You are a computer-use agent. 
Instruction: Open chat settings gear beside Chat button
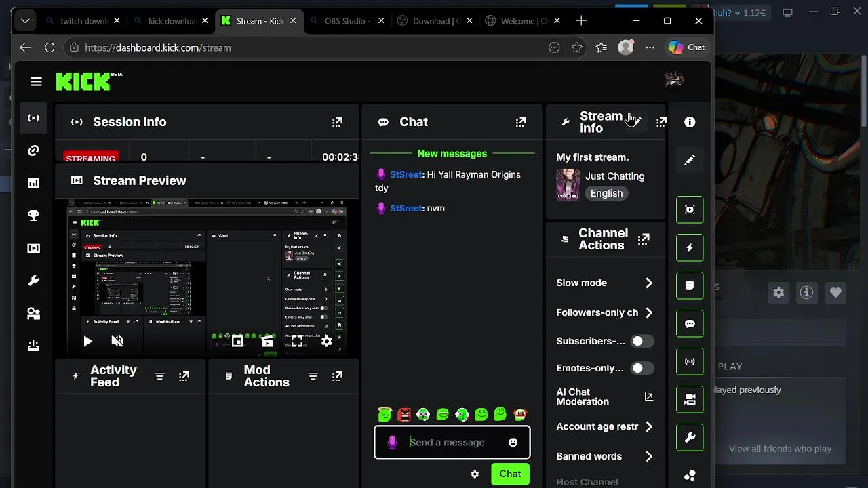click(x=475, y=474)
